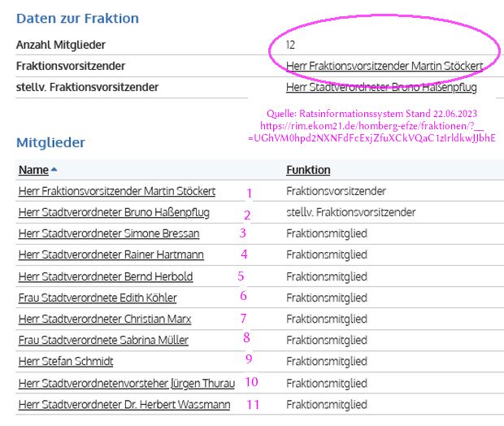Click the member count value 12
The height and width of the screenshot is (426, 504).
click(x=290, y=45)
